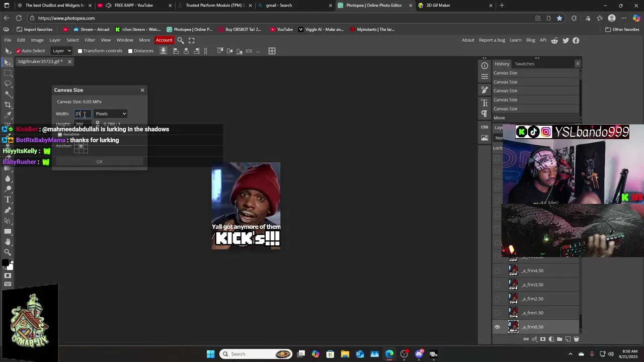Click the download export icon in options bar

[163, 51]
